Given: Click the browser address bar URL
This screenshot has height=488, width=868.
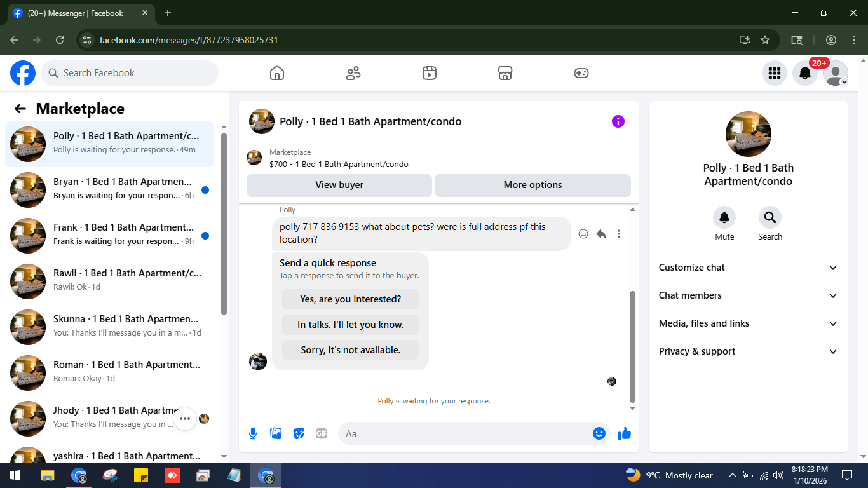Looking at the screenshot, I should (189, 40).
